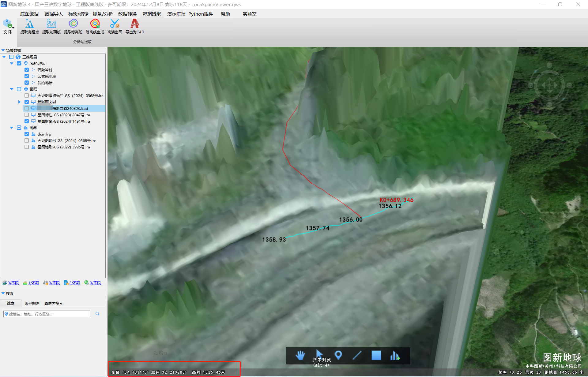
Task: Click the 导出为CAD icon
Action: (x=134, y=24)
